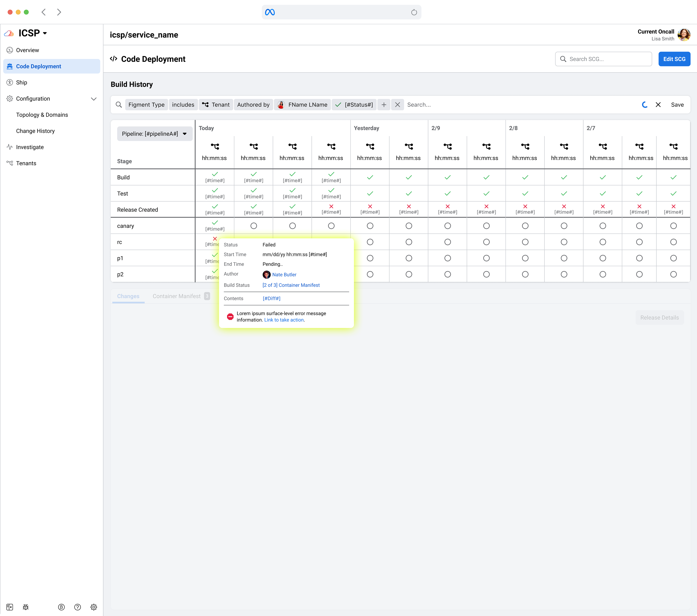697x616 pixels.
Task: Click first Today column branch icon
Action: tap(215, 146)
